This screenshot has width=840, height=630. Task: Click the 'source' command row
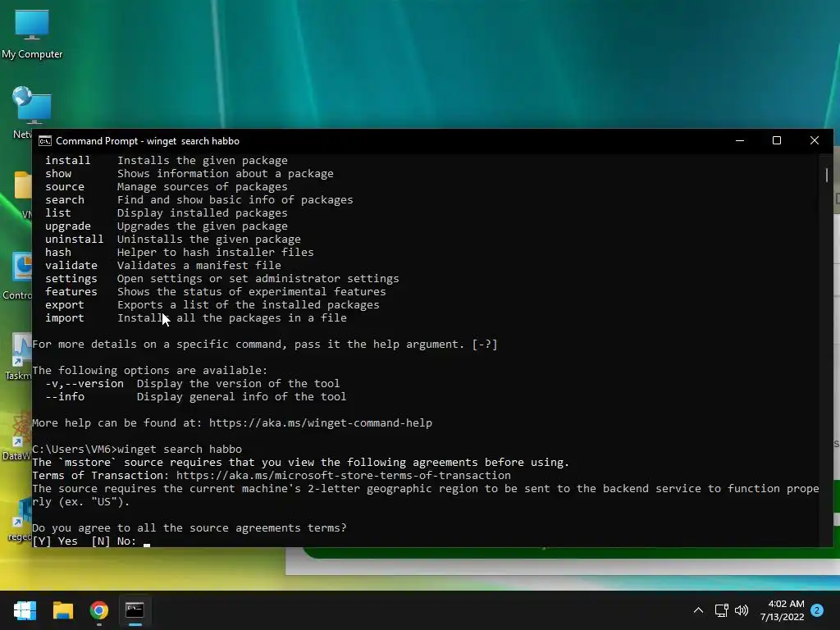coord(166,187)
